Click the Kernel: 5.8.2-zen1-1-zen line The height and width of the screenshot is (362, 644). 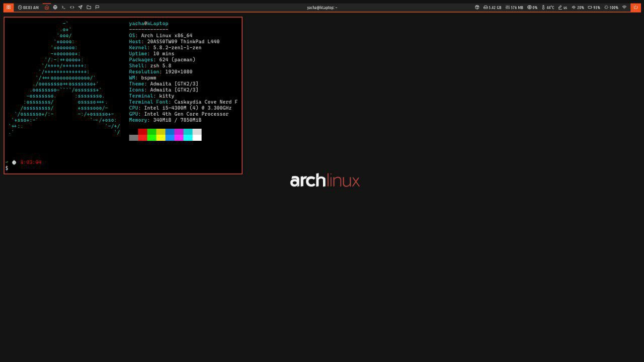(x=165, y=48)
